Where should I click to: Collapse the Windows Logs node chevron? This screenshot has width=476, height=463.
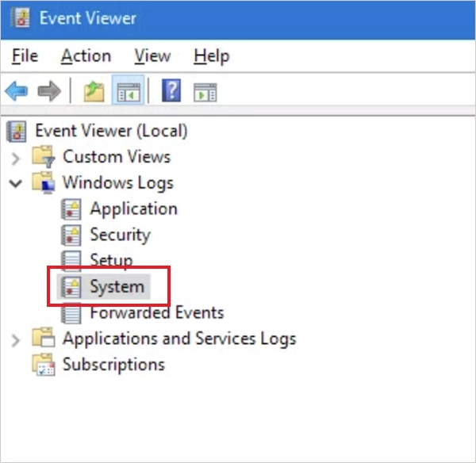click(16, 183)
